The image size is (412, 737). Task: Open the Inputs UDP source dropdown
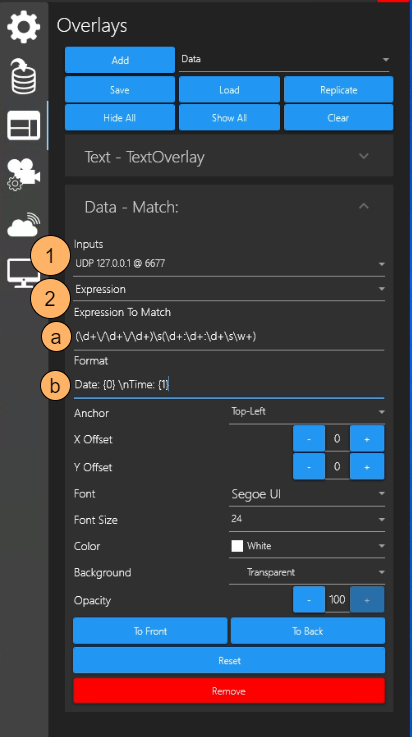tap(229, 264)
